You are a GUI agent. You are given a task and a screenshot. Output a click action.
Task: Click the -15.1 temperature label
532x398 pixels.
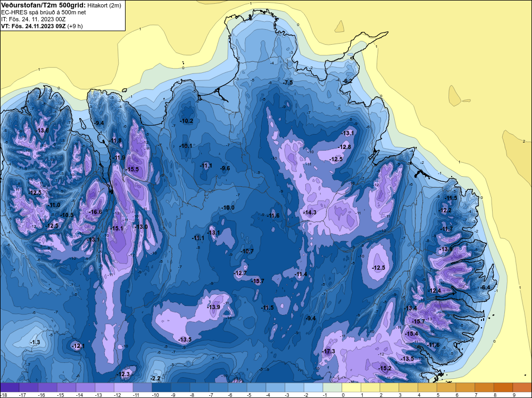coord(117,228)
